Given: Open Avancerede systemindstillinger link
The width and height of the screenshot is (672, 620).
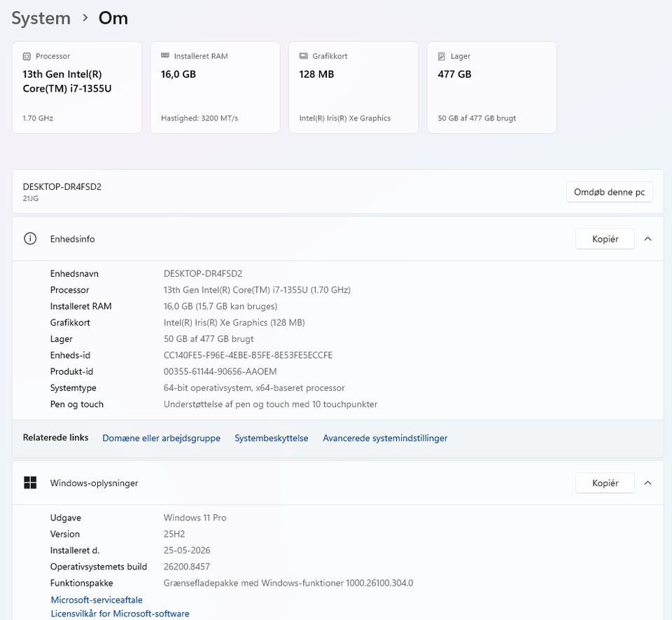Looking at the screenshot, I should tap(385, 438).
